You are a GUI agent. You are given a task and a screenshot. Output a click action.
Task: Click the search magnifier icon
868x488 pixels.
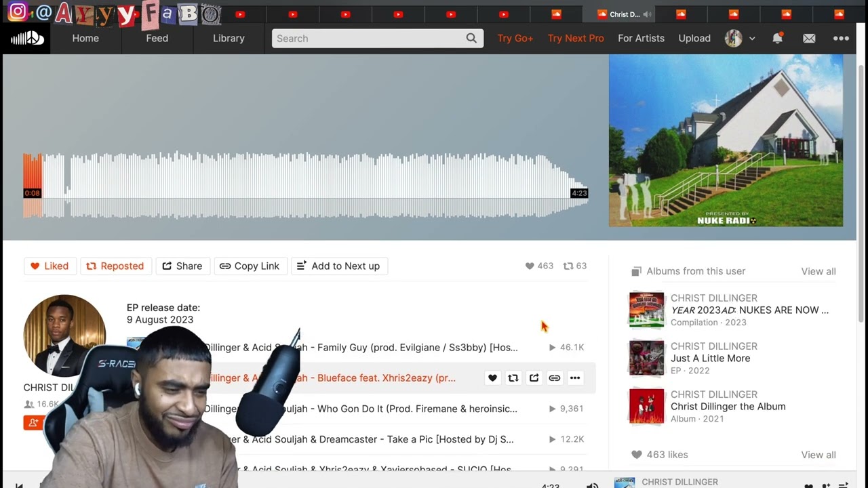point(471,39)
